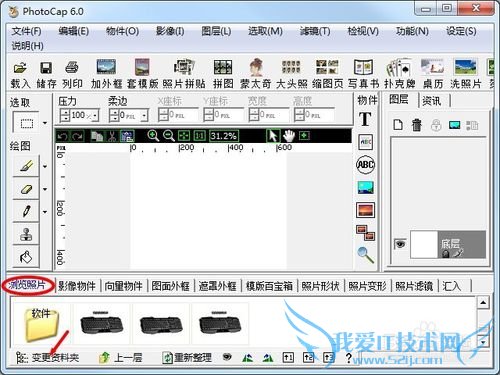Click the zoom in magnifier icon

[x=153, y=136]
